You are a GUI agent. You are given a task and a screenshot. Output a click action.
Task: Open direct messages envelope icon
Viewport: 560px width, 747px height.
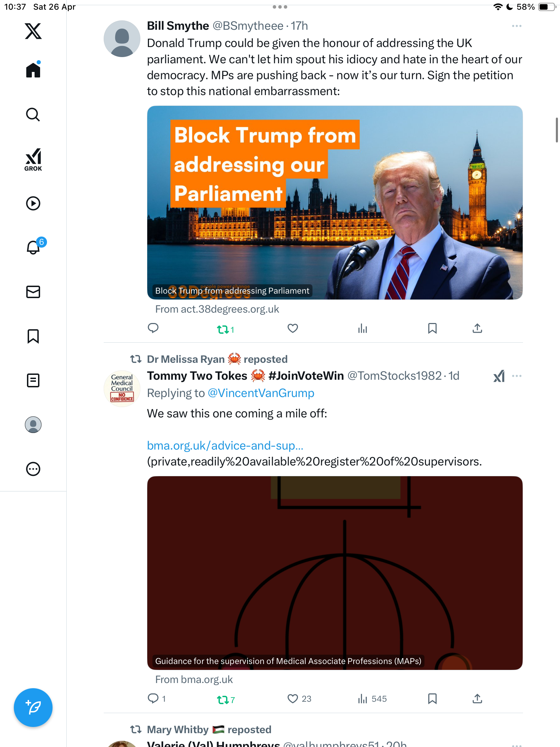pyautogui.click(x=33, y=292)
